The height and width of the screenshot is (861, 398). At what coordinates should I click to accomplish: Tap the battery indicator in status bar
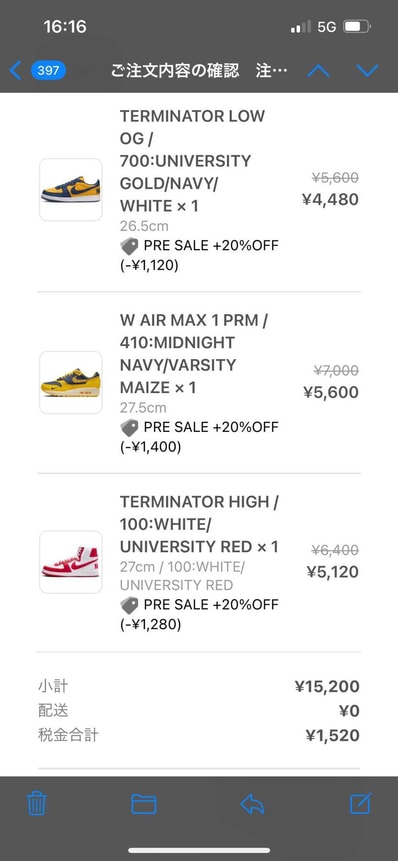tap(357, 26)
